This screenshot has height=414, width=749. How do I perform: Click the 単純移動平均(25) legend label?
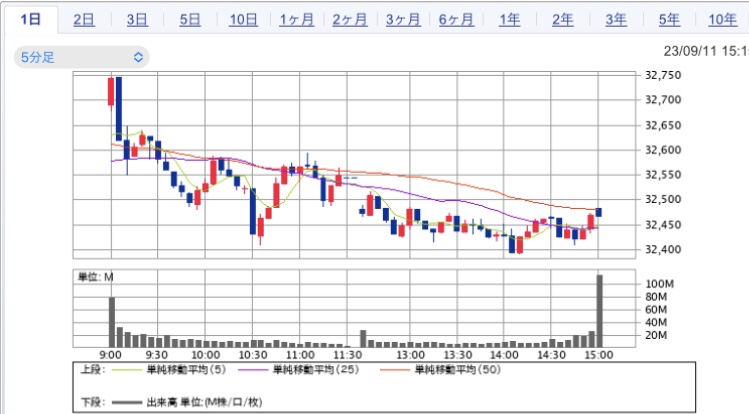[316, 370]
